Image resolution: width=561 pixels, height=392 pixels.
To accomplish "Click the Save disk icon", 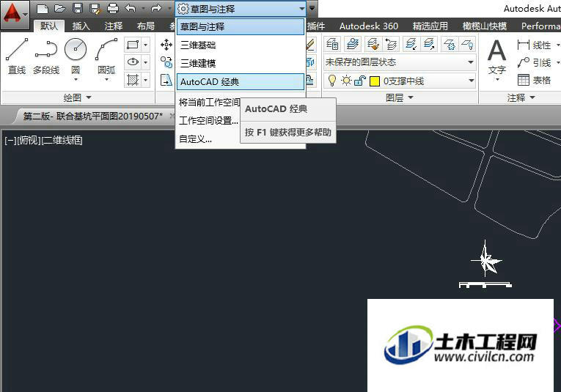I will click(77, 8).
